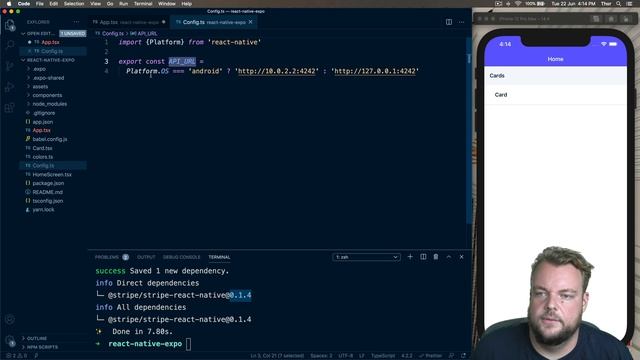Open the Terminal menu in menu bar
This screenshot has width=640, height=360.
point(143,4)
